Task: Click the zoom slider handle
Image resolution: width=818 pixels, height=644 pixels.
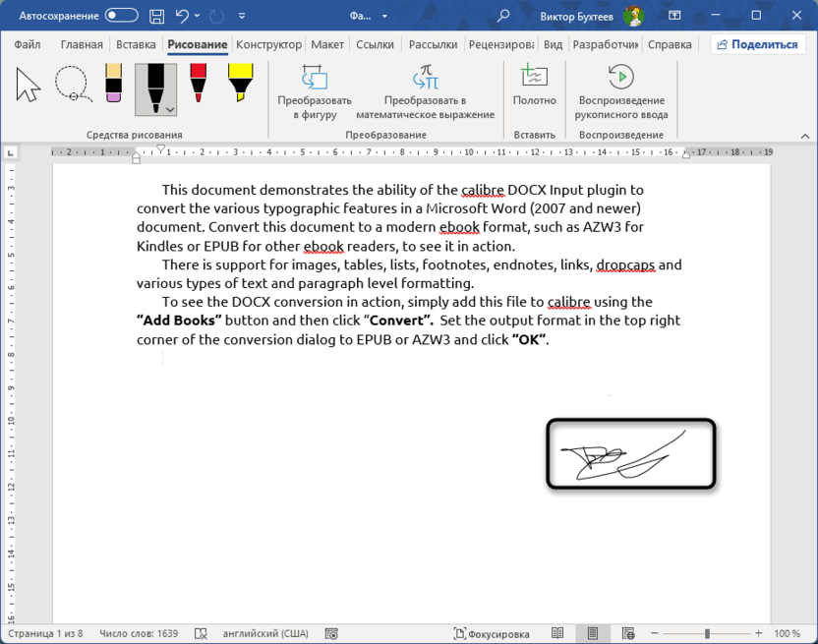Action: tap(708, 633)
